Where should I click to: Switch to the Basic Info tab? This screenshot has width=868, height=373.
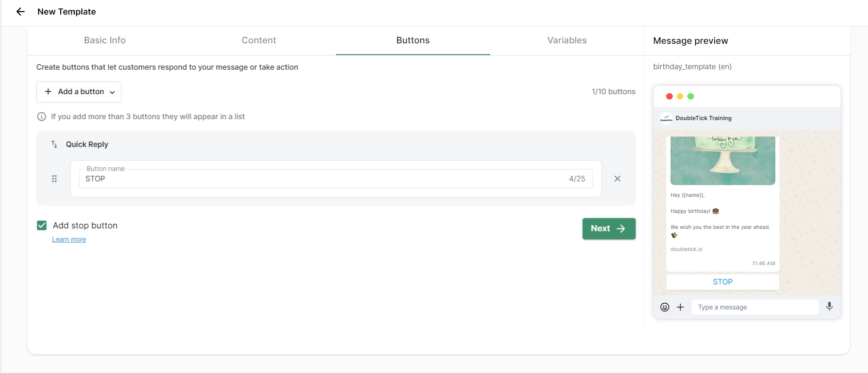point(105,41)
